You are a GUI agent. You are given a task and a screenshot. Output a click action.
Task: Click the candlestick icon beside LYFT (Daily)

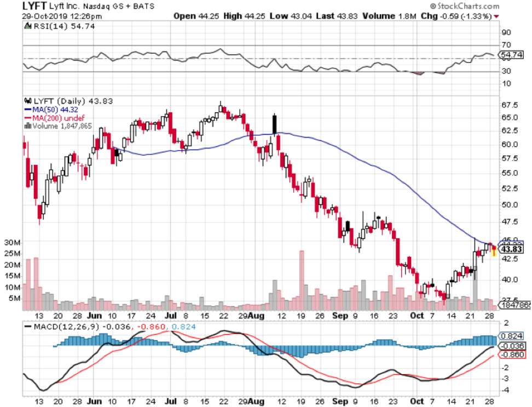[x=27, y=101]
